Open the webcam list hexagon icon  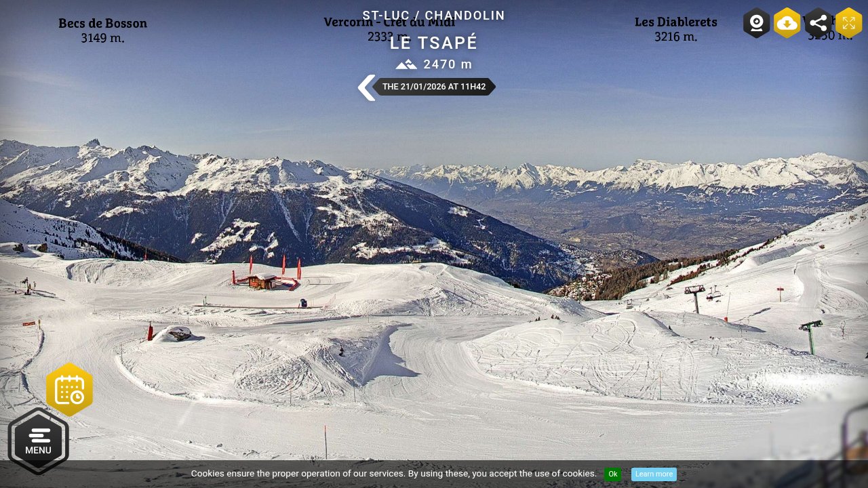coord(756,23)
